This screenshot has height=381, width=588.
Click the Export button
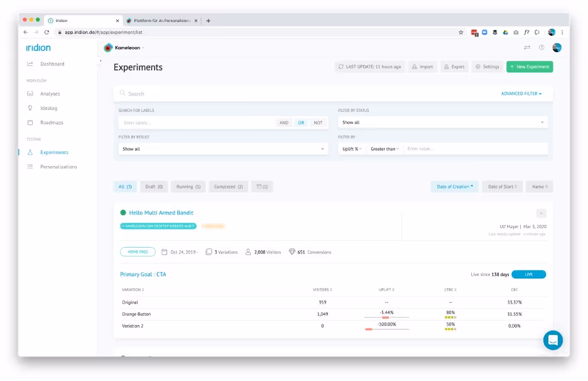tap(454, 67)
